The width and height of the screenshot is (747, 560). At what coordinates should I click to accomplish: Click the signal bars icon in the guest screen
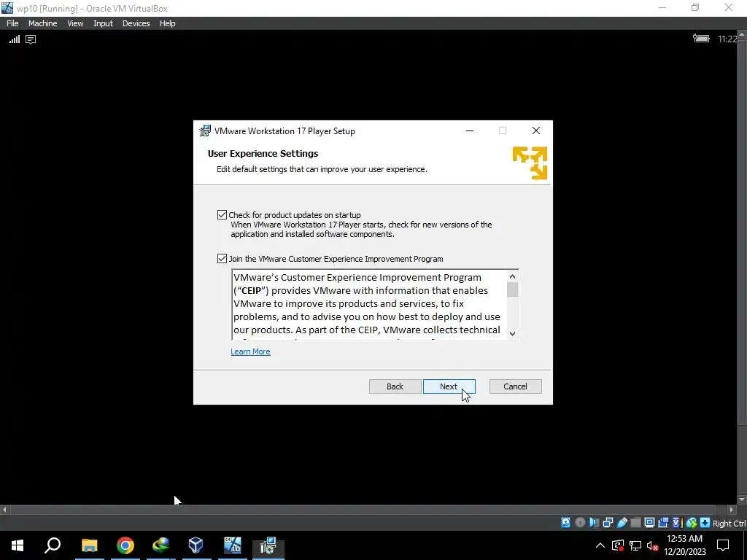tap(15, 39)
